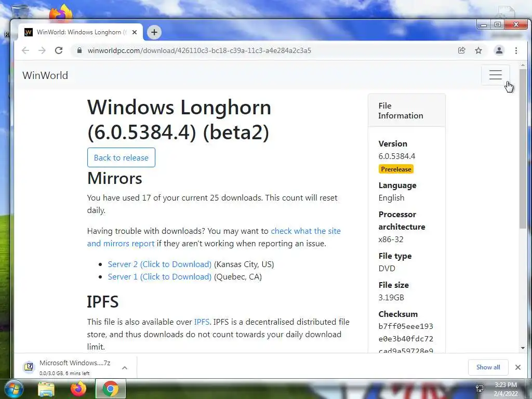Bookmark this page with the star icon
Image resolution: width=532 pixels, height=399 pixels.
pos(478,50)
